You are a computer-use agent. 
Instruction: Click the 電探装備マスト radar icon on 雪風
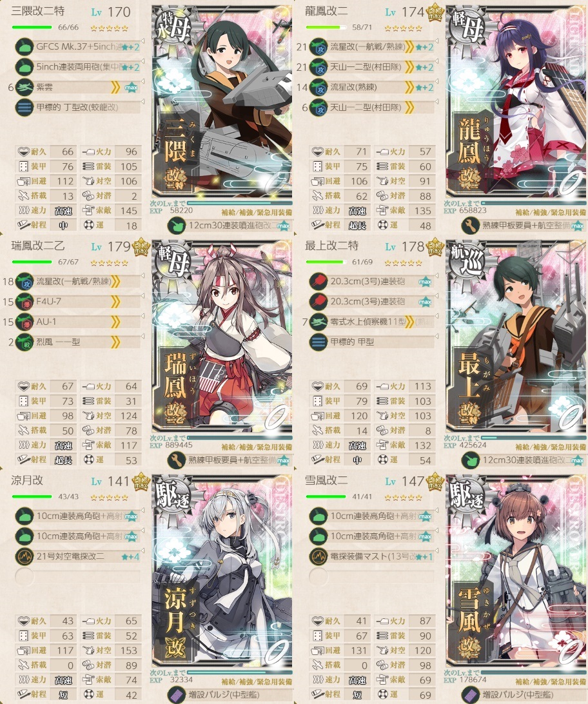318,556
